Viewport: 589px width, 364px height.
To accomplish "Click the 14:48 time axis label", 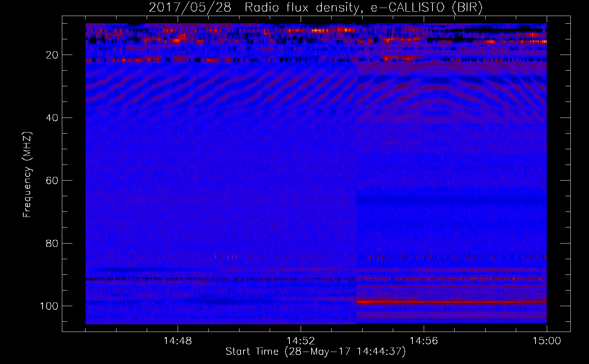I will click(178, 341).
